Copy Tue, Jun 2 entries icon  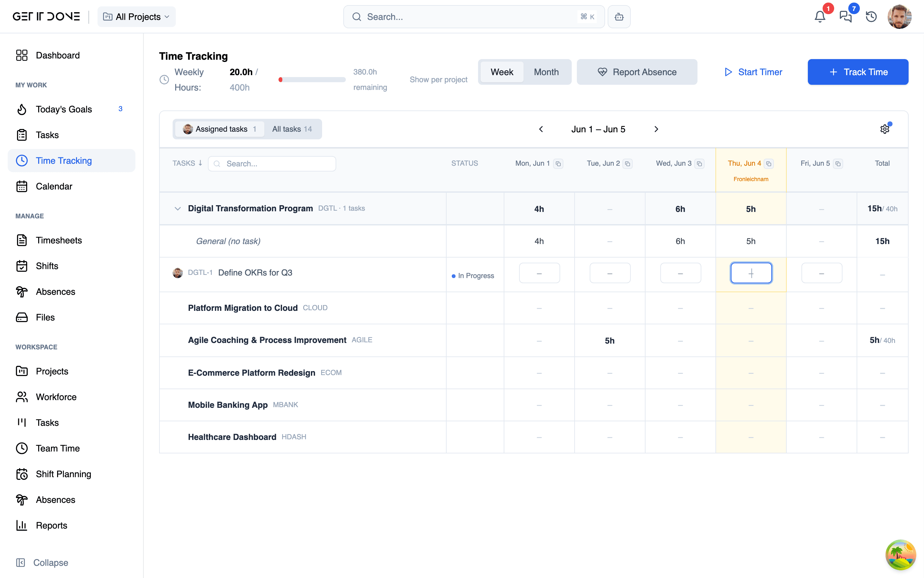click(627, 164)
